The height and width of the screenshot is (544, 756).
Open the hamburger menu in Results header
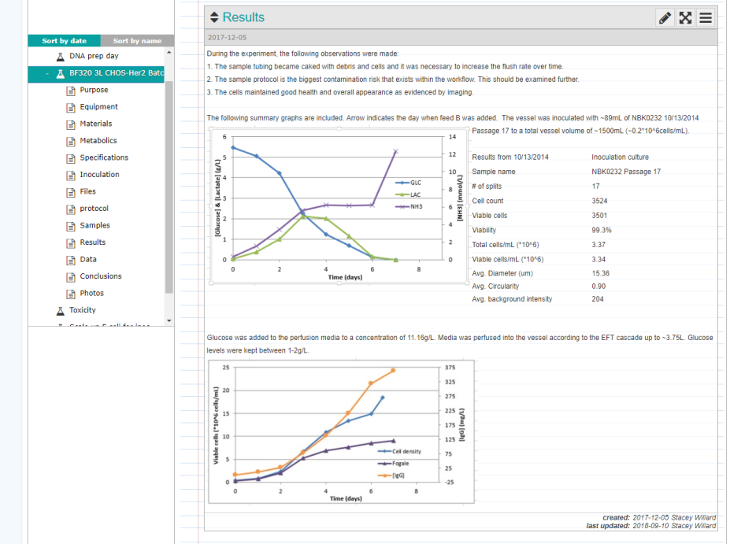tap(706, 18)
